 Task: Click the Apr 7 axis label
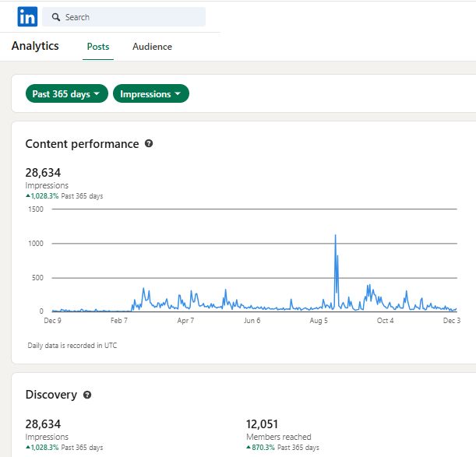tap(185, 321)
